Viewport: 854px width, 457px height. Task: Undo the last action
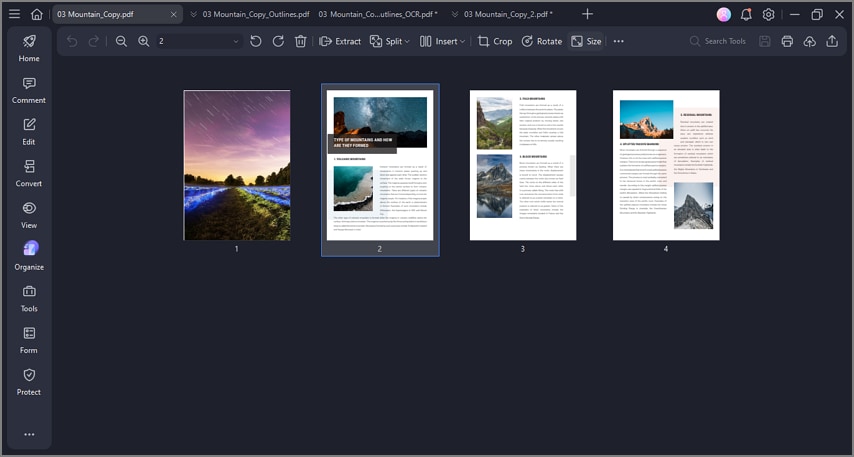tap(72, 41)
